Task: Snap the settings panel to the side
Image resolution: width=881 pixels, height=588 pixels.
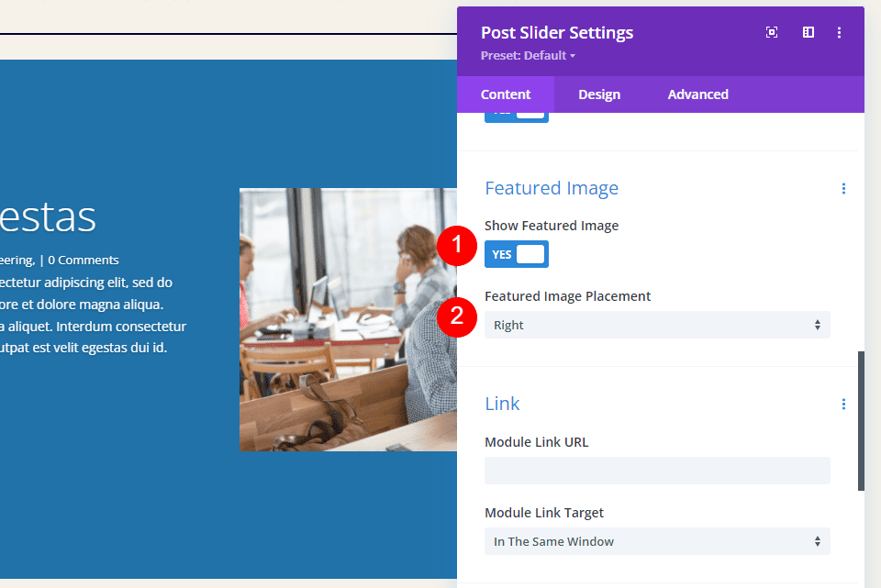Action: (x=808, y=32)
